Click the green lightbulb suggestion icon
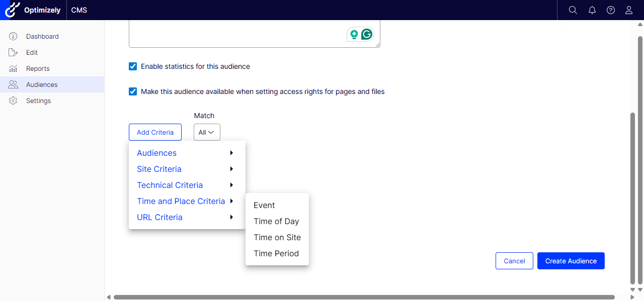Image resolution: width=644 pixels, height=301 pixels. pyautogui.click(x=354, y=34)
